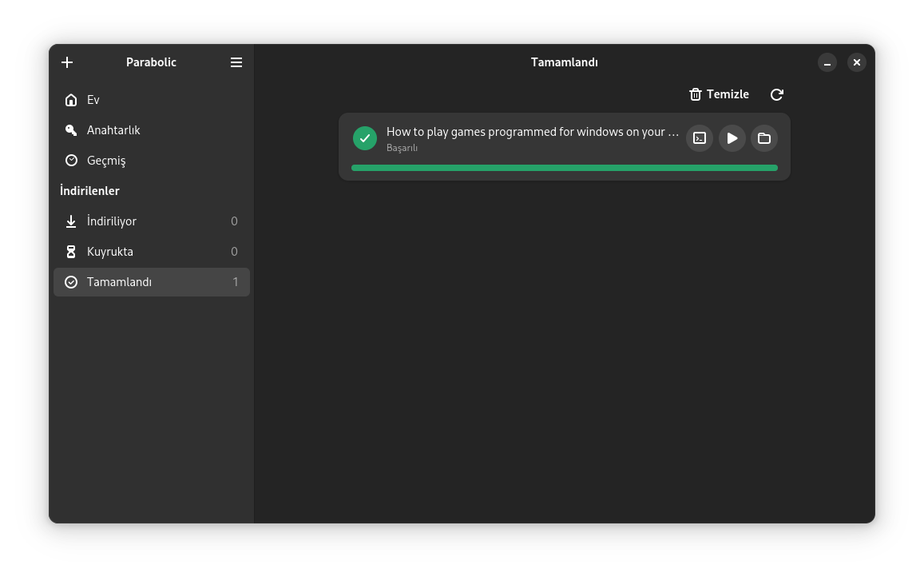924x577 pixels.
Task: Minimize the Parabolic window
Action: pos(827,62)
